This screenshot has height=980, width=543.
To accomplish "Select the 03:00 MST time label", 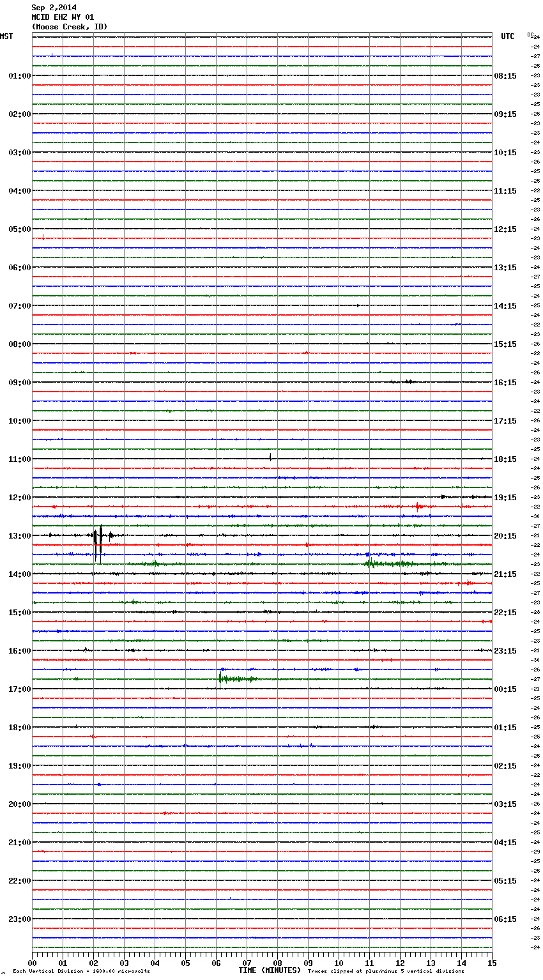I will (19, 153).
